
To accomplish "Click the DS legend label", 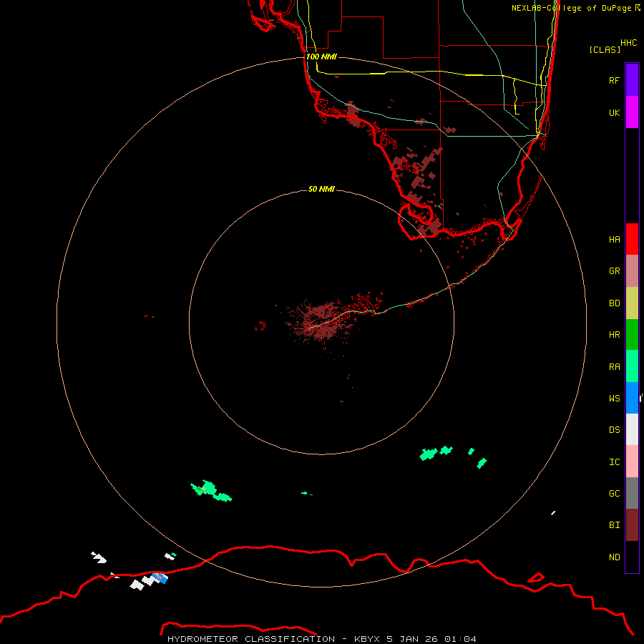I will (614, 429).
